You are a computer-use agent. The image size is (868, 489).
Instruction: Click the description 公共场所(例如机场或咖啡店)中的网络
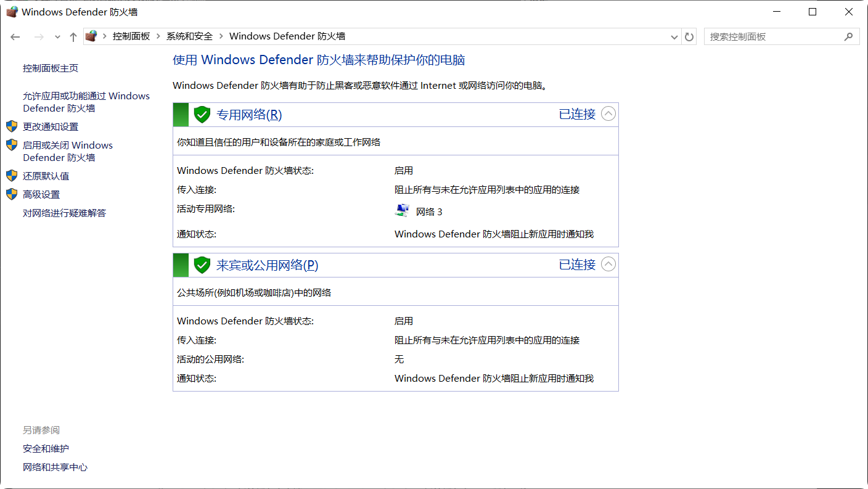tap(254, 293)
